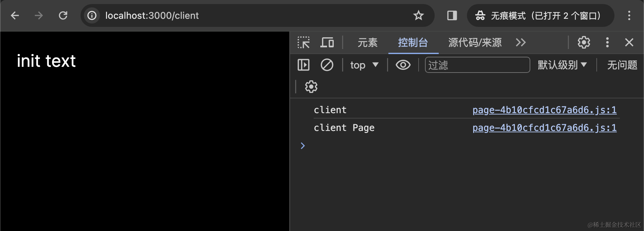Activate the inspect element picker icon
644x231 pixels.
click(x=304, y=43)
